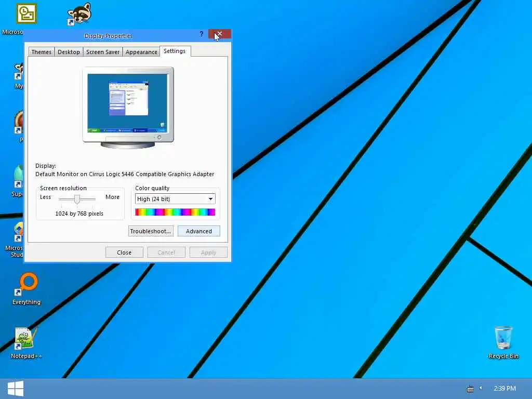Viewport: 532px width, 399px height.
Task: Close the Display Properties window with X
Action: point(220,34)
